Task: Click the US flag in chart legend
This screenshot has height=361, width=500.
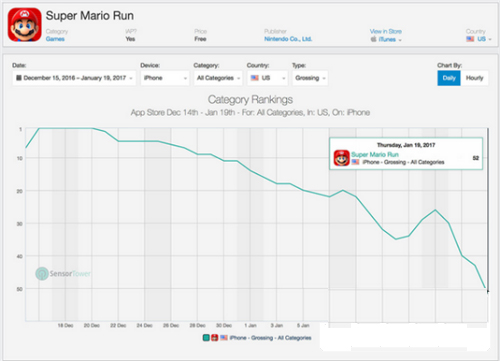Action: pyautogui.click(x=224, y=338)
